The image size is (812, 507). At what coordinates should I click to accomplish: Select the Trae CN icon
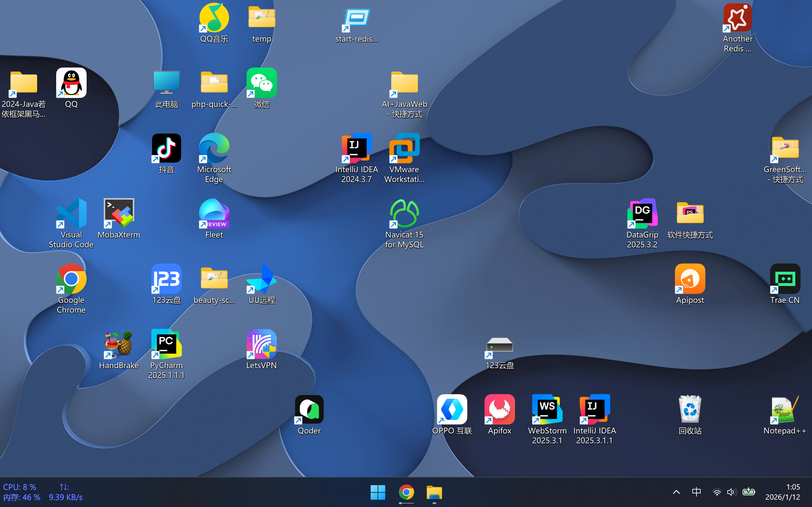pyautogui.click(x=785, y=279)
